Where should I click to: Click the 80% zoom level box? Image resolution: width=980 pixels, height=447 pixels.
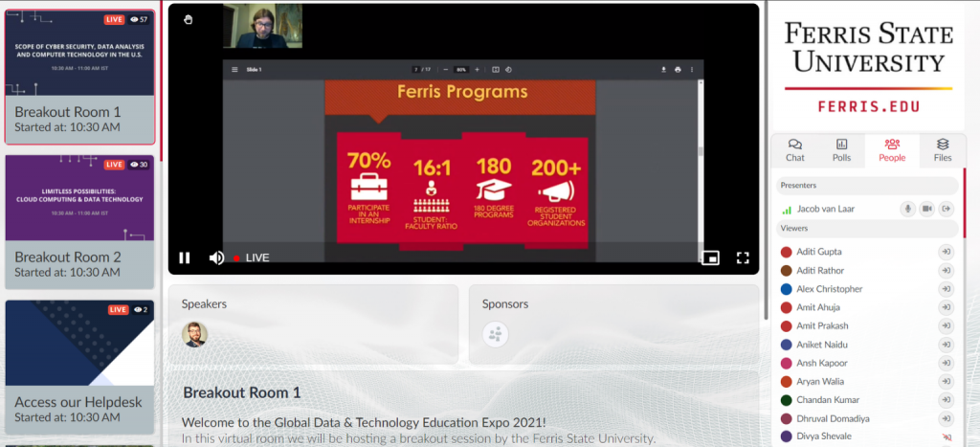click(x=462, y=69)
